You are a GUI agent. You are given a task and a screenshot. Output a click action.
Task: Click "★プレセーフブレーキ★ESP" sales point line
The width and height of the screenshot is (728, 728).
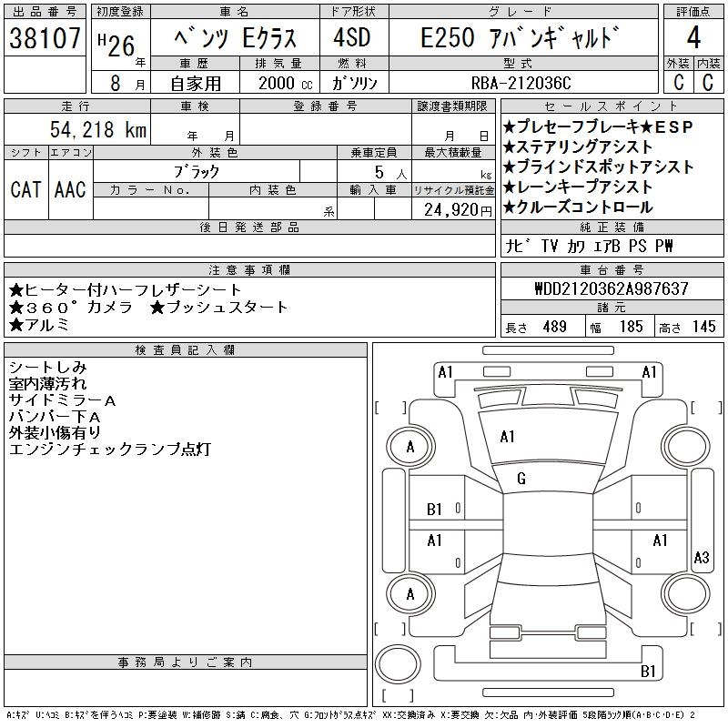point(598,126)
